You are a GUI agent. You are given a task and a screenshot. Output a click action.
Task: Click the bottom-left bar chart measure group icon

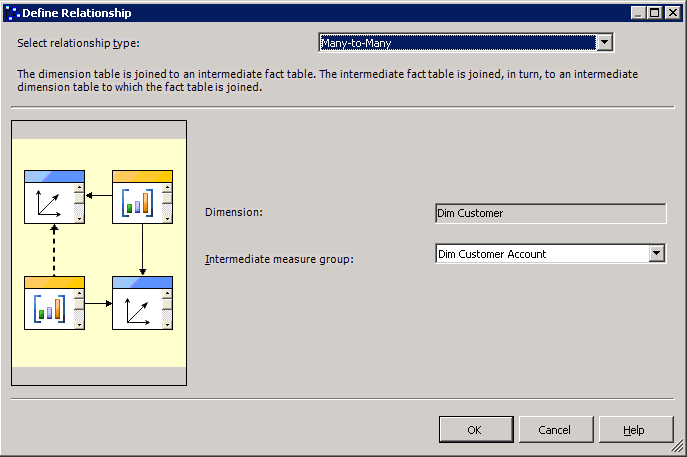[50, 309]
